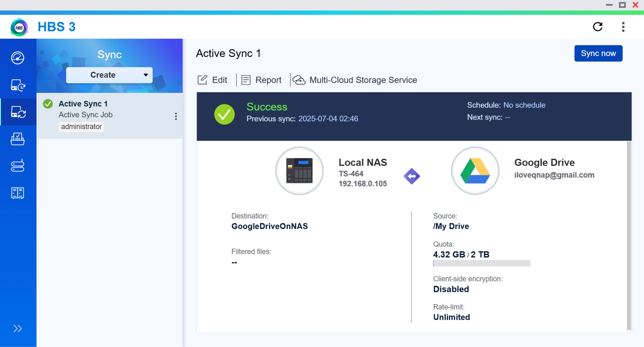Image resolution: width=644 pixels, height=347 pixels.
Task: Click the administrator tag
Action: tap(81, 127)
